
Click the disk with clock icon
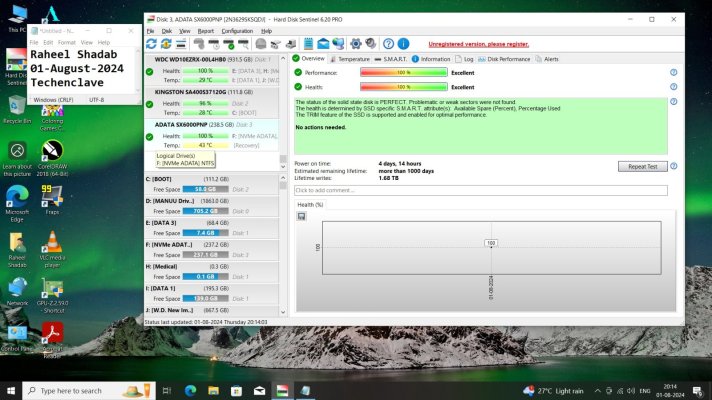click(214, 44)
